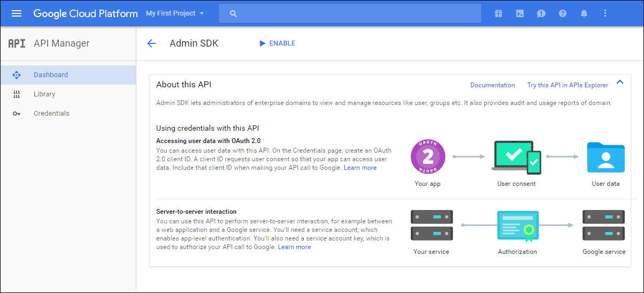Open Library in the sidebar
The image size is (644, 293).
pyautogui.click(x=44, y=94)
